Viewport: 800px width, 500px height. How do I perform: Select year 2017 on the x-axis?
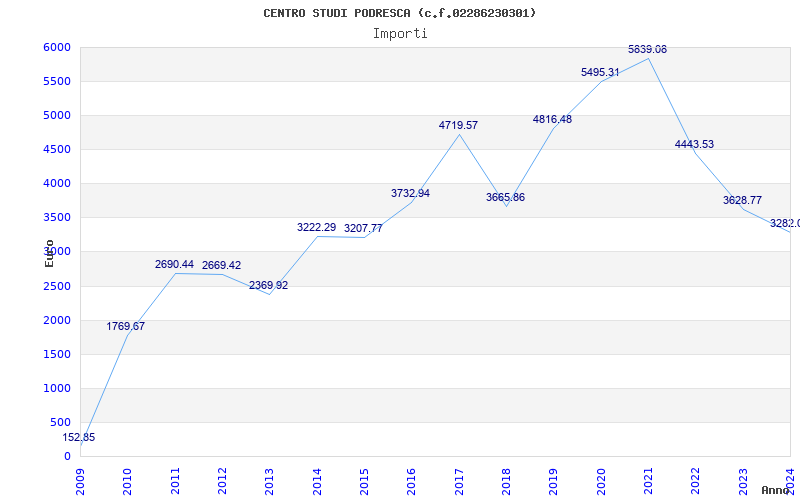[x=459, y=481]
